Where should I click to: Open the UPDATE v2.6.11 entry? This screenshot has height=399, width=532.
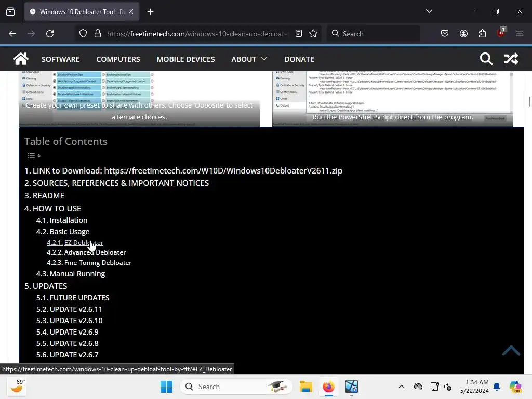coord(69,309)
